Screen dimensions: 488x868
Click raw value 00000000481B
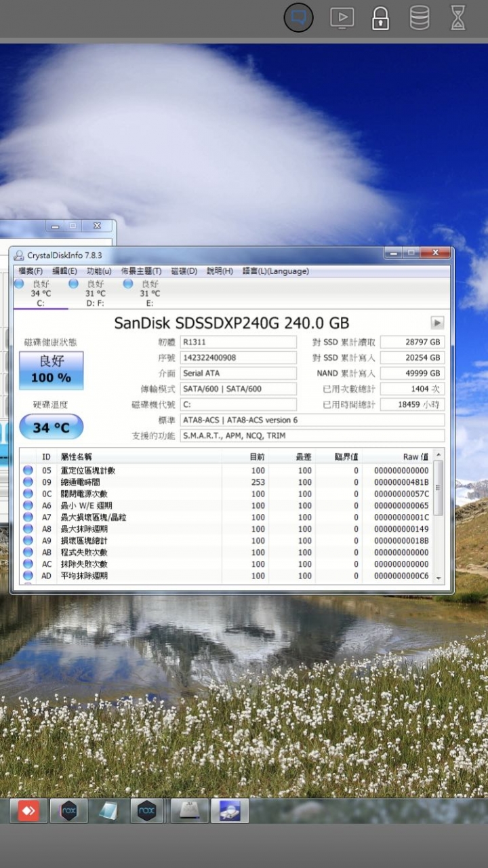coord(401,482)
